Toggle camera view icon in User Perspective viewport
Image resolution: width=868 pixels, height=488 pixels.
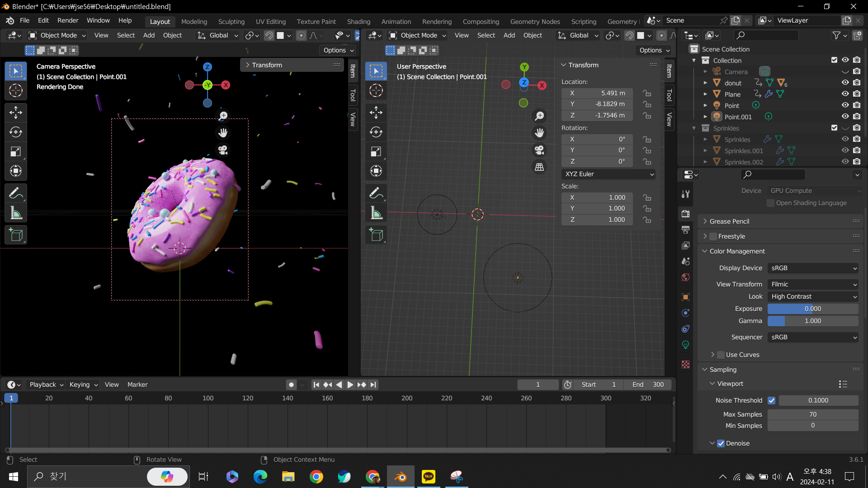539,150
